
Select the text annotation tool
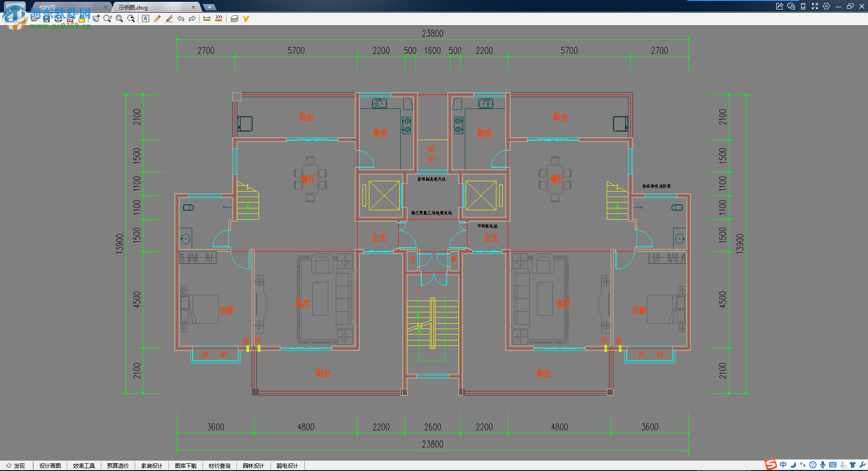[146, 19]
